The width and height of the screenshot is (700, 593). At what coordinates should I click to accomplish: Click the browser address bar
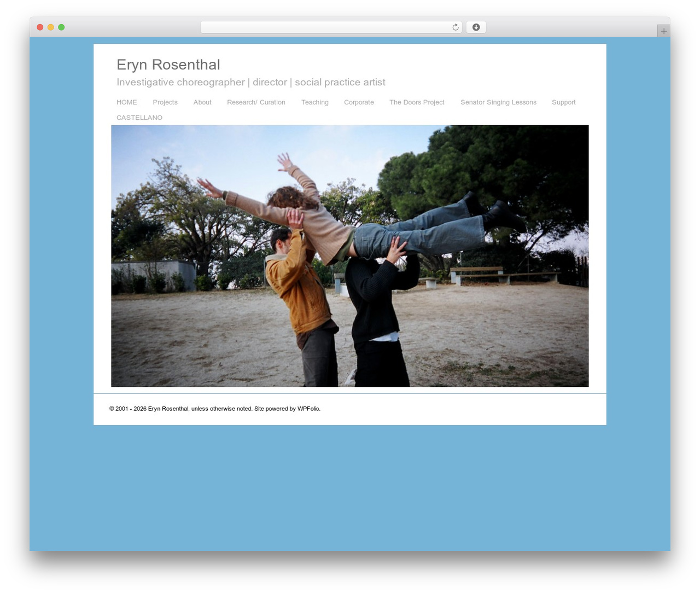[x=331, y=27]
